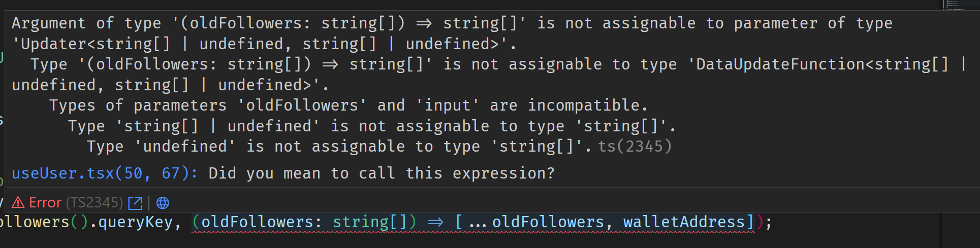Click 'Did you mean to call this expression?'
This screenshot has height=248, width=980.
pos(381,173)
